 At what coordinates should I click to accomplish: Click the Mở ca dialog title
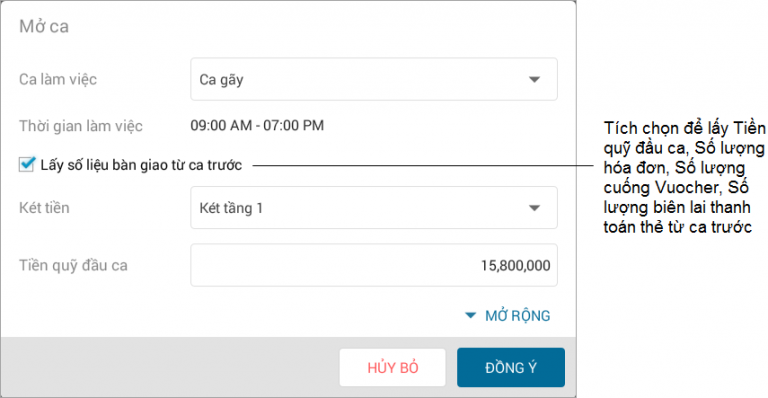(44, 26)
